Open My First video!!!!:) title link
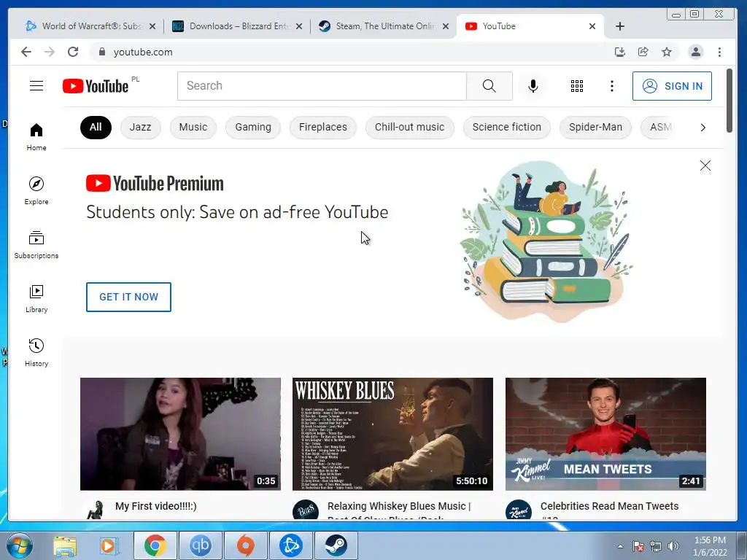 coord(156,506)
